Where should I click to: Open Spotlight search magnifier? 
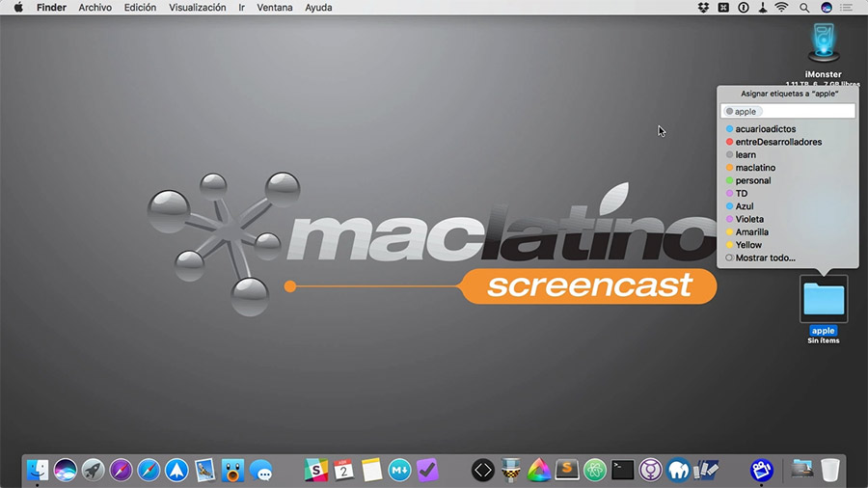tap(804, 7)
